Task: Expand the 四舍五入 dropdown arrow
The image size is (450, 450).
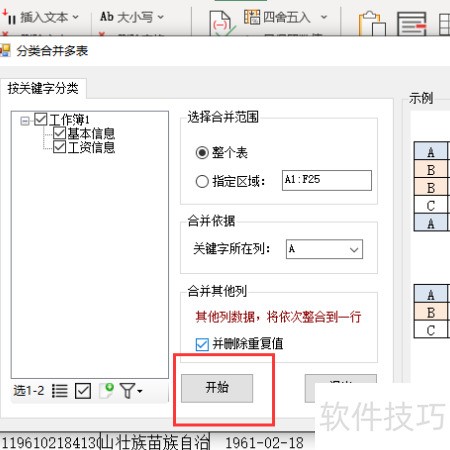Action: click(324, 17)
